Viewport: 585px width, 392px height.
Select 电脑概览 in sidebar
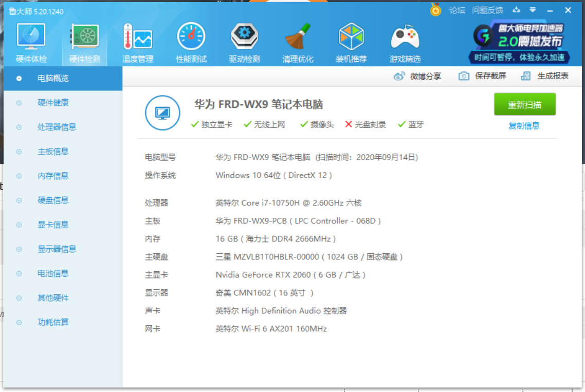click(x=63, y=78)
